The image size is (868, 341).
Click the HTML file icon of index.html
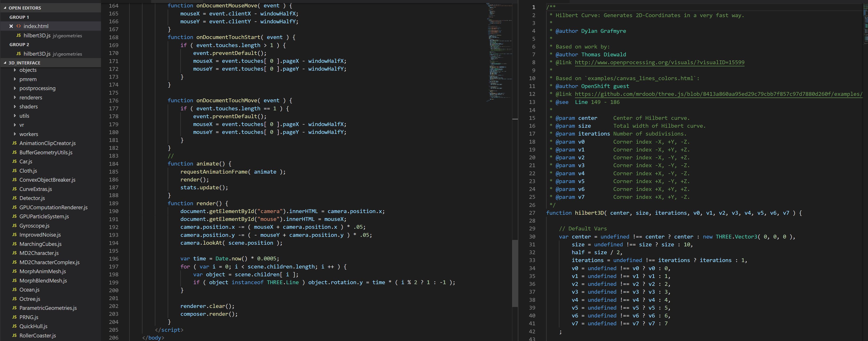tap(19, 26)
